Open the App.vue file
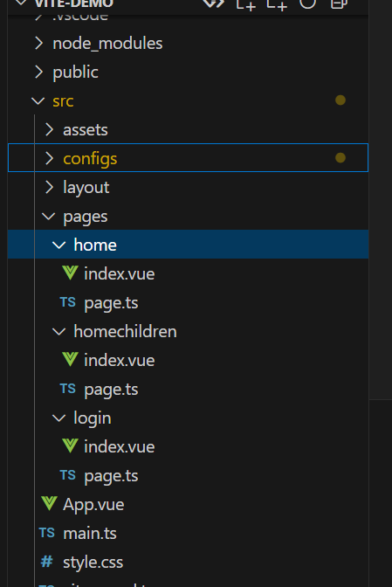 click(189, 504)
